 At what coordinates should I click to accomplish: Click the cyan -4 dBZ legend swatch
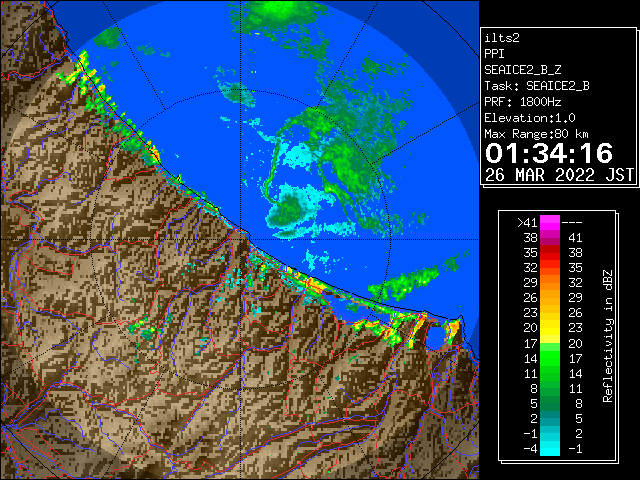(x=550, y=449)
